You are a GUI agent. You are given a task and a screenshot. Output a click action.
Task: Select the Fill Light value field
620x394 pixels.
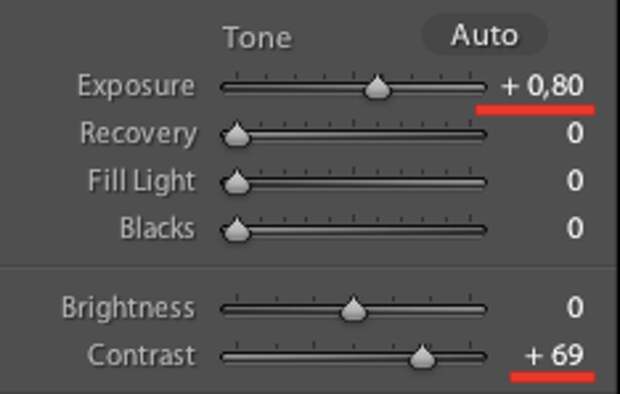(575, 181)
